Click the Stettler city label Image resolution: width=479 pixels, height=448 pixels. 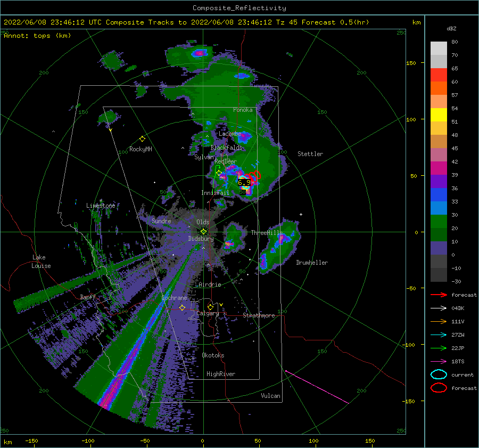point(310,154)
